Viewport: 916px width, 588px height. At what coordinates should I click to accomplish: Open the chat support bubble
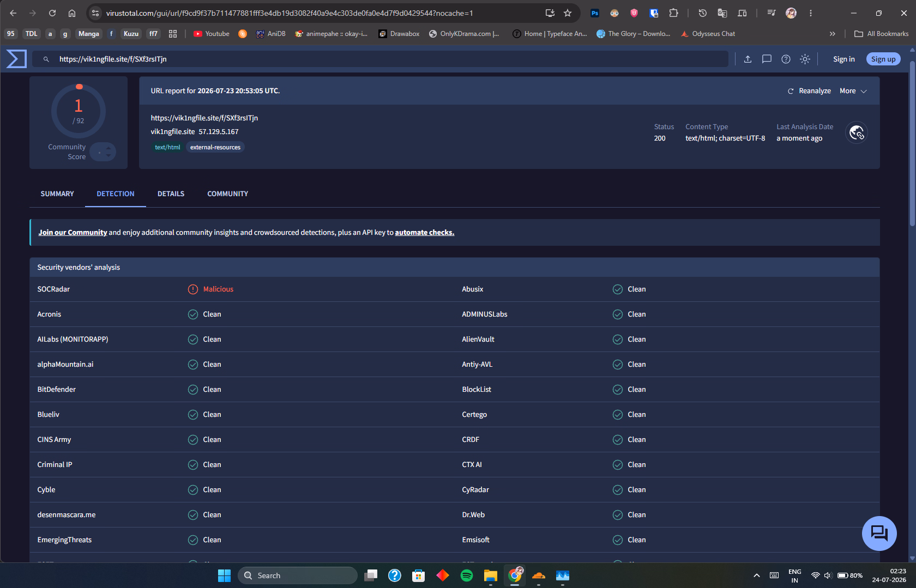coord(879,533)
